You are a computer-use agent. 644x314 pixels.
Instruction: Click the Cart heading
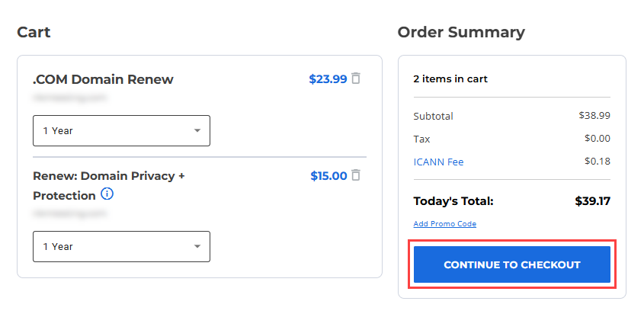pyautogui.click(x=34, y=32)
